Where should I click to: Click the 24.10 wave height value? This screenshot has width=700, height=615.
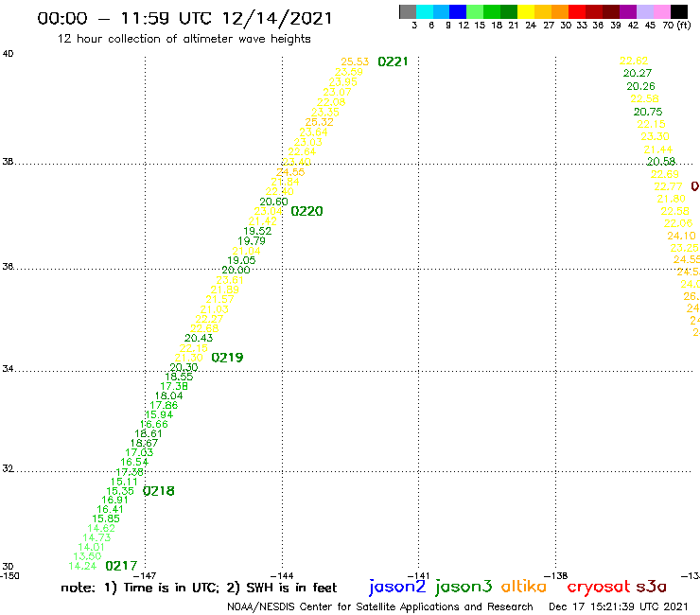coord(681,236)
